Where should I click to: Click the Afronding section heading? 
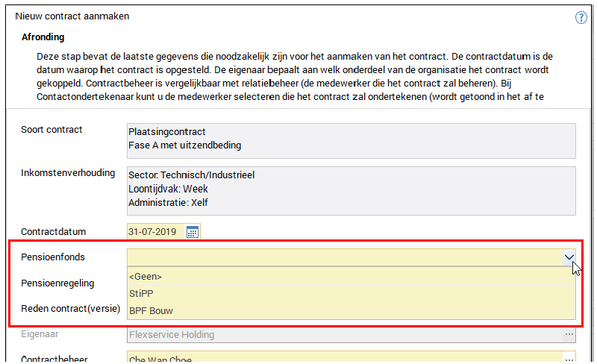[43, 37]
